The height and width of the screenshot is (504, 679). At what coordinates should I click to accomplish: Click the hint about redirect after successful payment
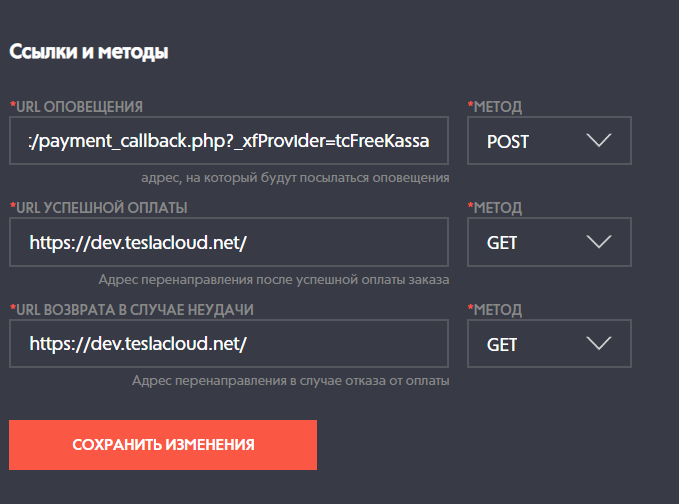274,280
